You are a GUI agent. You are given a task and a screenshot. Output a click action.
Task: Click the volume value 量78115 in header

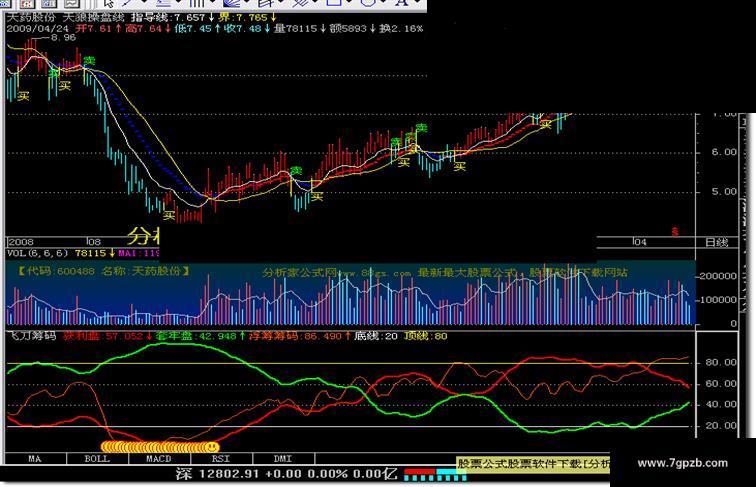(296, 28)
